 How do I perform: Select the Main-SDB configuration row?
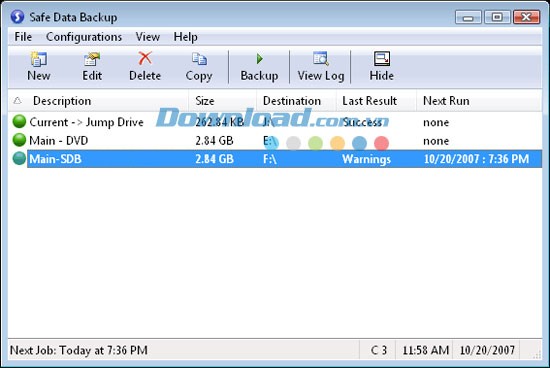(275, 159)
